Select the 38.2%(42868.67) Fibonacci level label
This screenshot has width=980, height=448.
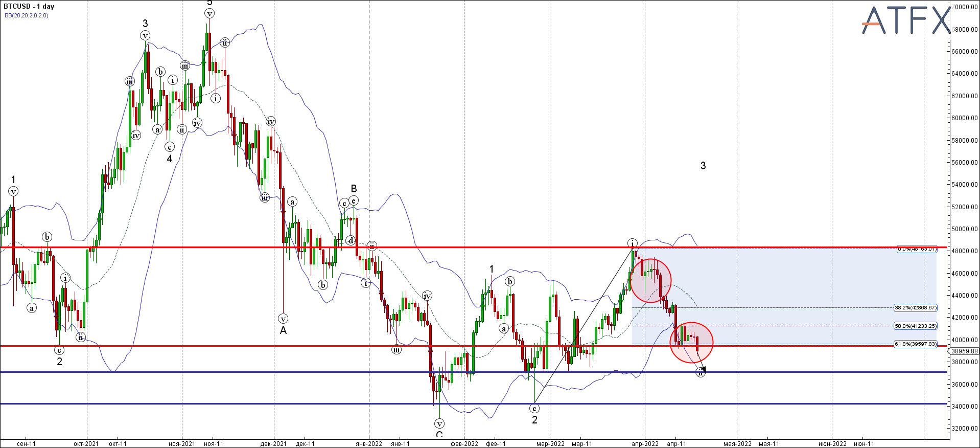(x=915, y=308)
